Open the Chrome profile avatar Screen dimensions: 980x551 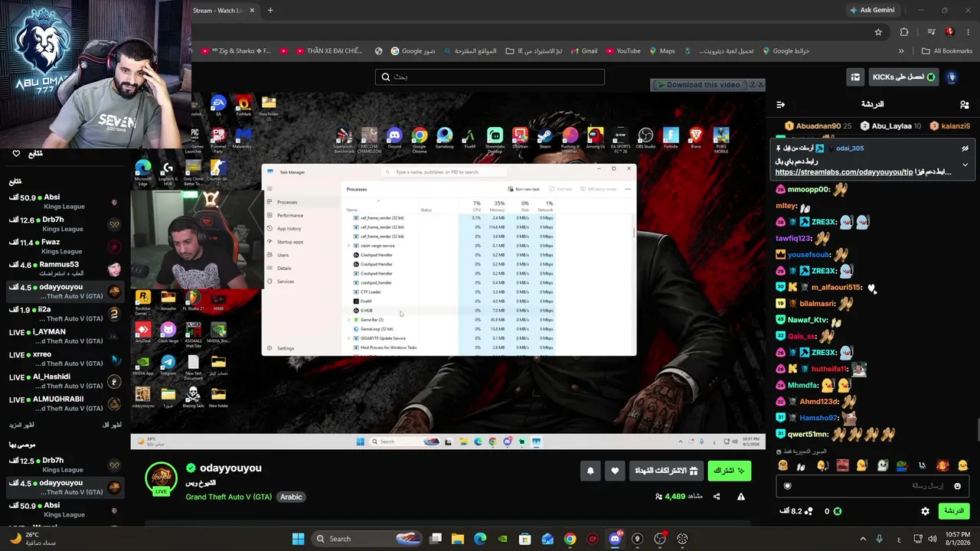pos(949,32)
